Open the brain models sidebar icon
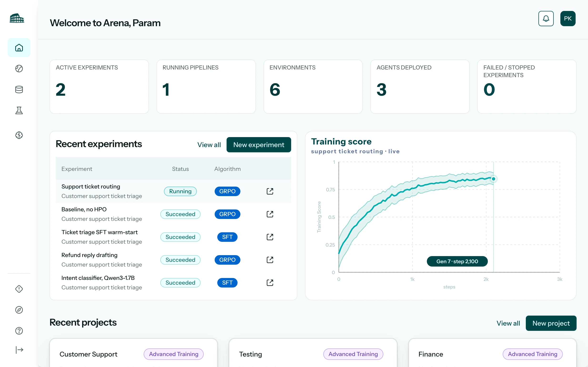 coord(19,135)
